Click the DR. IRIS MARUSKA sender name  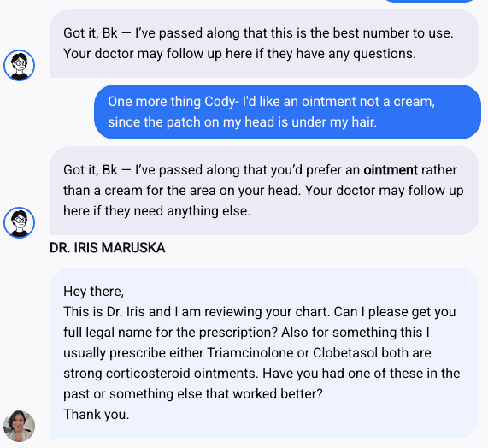108,248
